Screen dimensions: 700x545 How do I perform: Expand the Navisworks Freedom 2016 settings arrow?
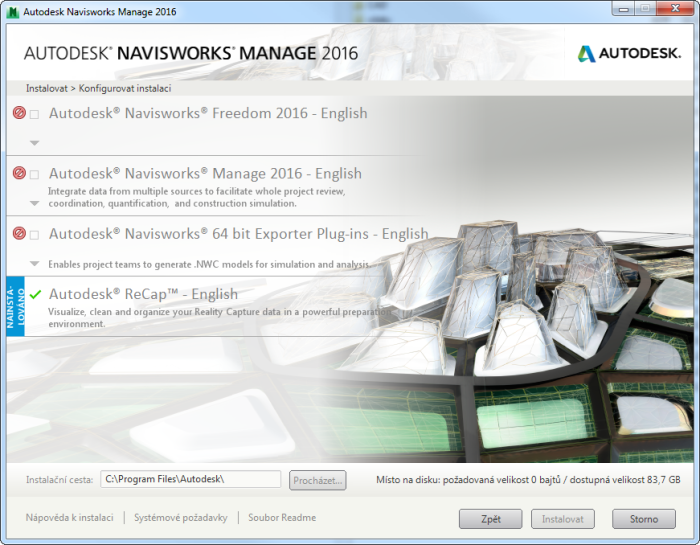click(x=35, y=143)
